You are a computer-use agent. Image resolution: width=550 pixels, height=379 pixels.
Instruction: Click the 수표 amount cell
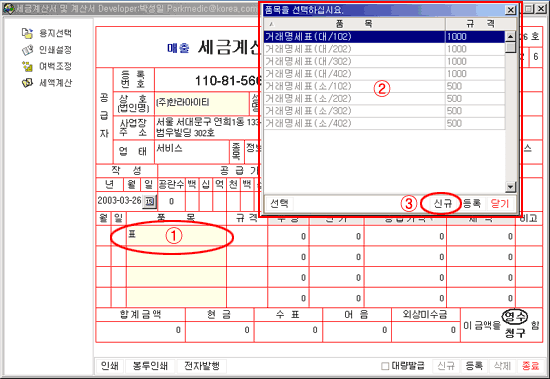(x=288, y=331)
